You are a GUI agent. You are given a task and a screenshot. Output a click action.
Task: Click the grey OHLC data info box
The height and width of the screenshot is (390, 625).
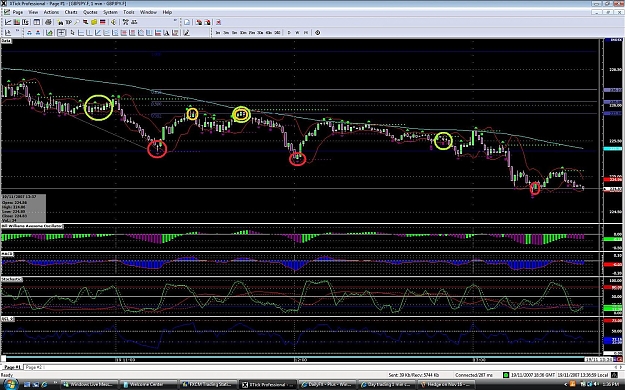(24, 208)
